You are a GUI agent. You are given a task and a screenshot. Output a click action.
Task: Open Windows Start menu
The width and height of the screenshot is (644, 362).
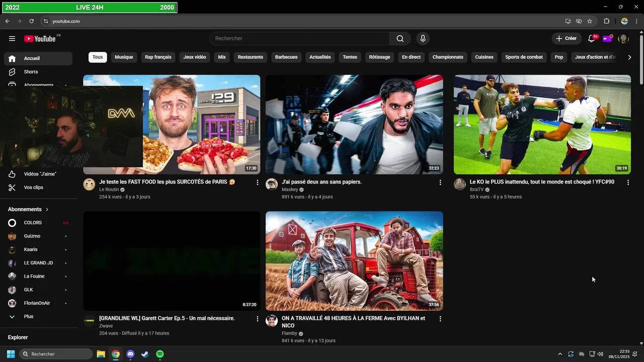pyautogui.click(x=11, y=354)
